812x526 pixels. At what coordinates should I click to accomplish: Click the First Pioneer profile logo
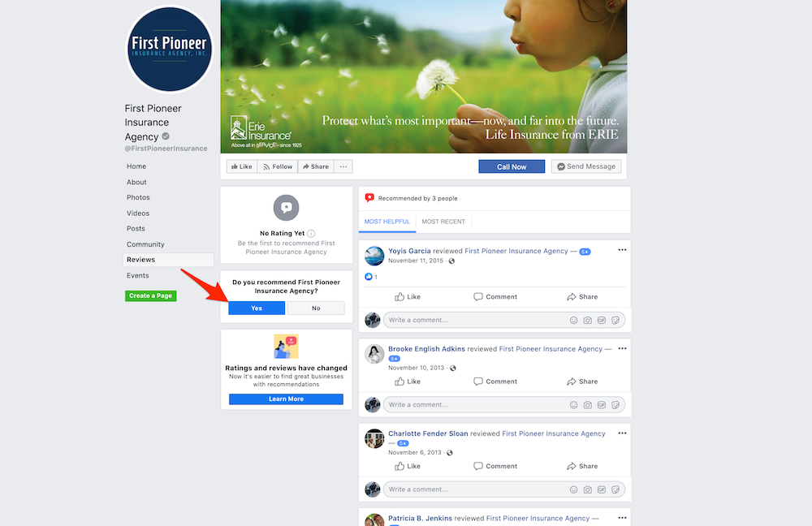170,50
